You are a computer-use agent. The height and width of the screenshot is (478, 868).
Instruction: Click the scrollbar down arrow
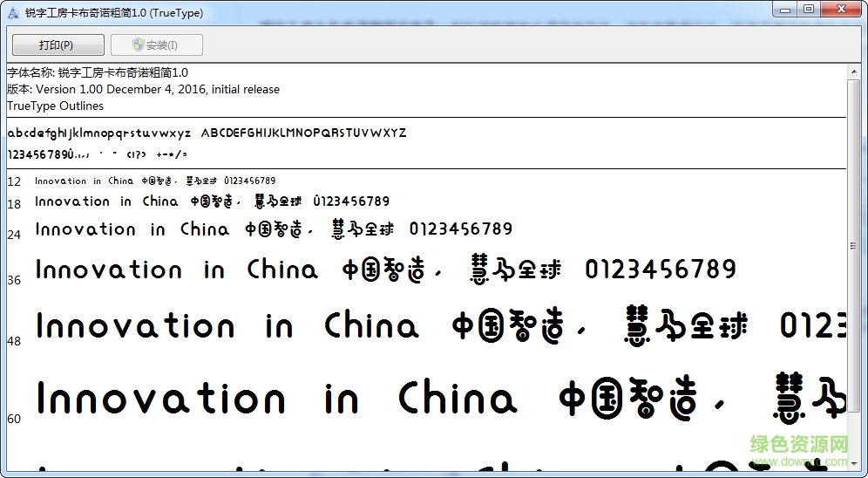point(853,462)
